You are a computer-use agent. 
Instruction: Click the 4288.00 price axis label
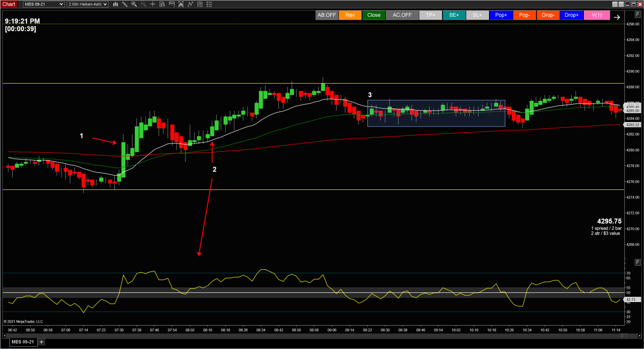633,87
